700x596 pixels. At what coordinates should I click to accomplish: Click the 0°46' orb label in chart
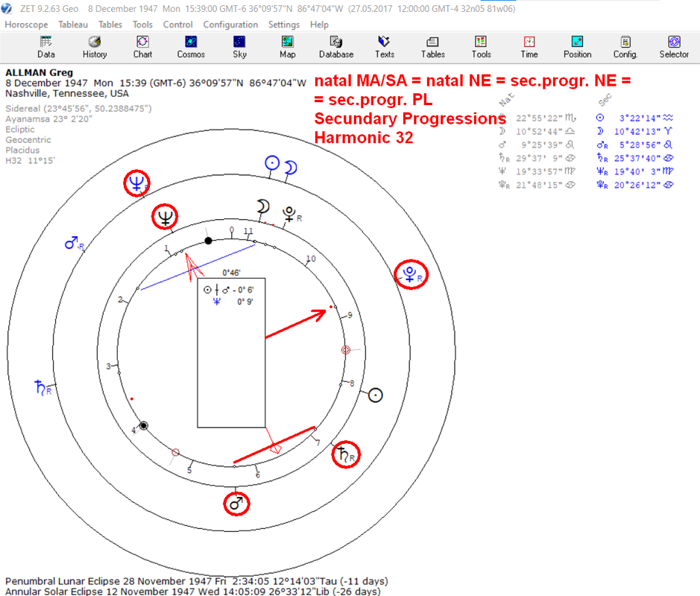[x=231, y=273]
